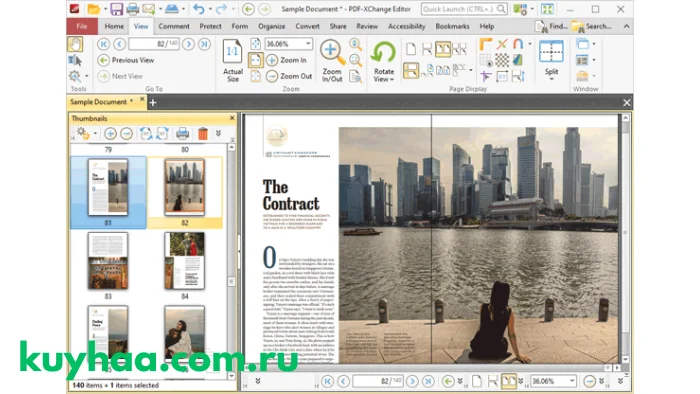Go to first page in ribbon
700x394 pixels.
tap(103, 44)
